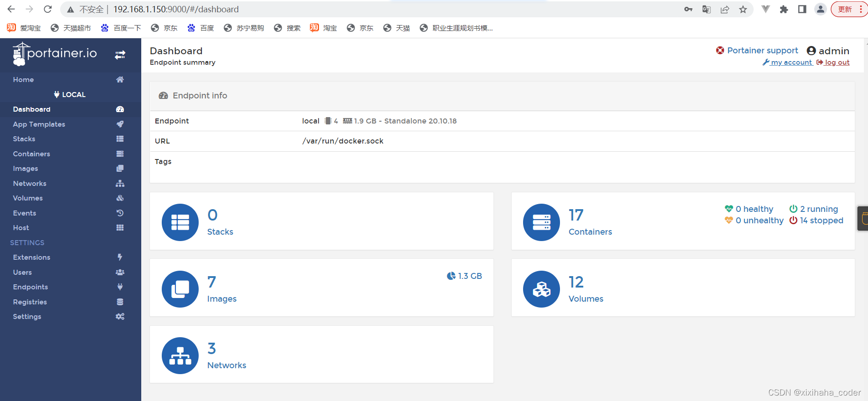Open Registries in the sidebar
The image size is (868, 401).
click(x=71, y=302)
